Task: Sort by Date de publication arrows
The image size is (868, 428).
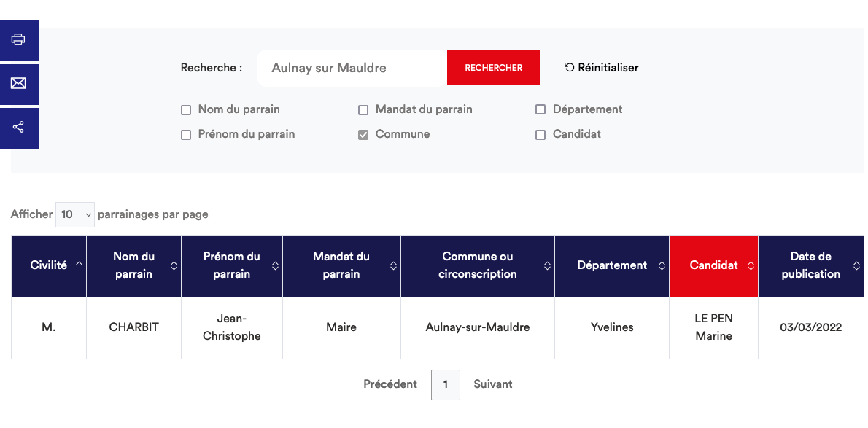Action: click(x=856, y=265)
